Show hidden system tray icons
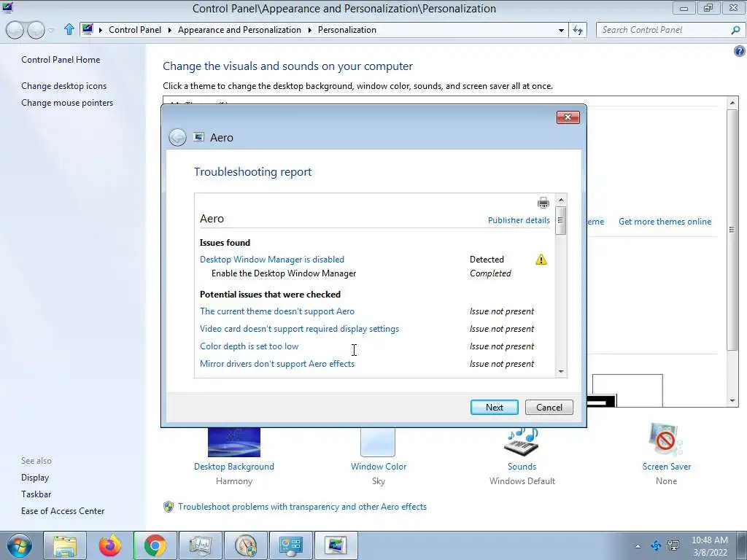Screen dimensions: 747x560 [638, 546]
